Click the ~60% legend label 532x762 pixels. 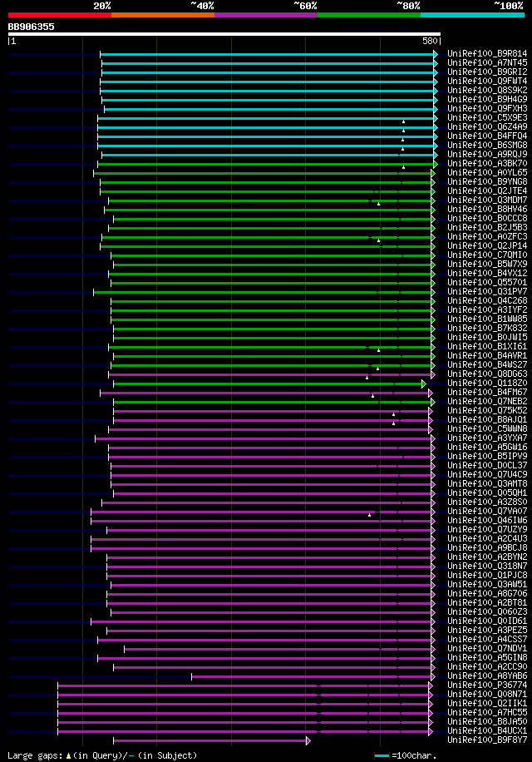tap(305, 6)
